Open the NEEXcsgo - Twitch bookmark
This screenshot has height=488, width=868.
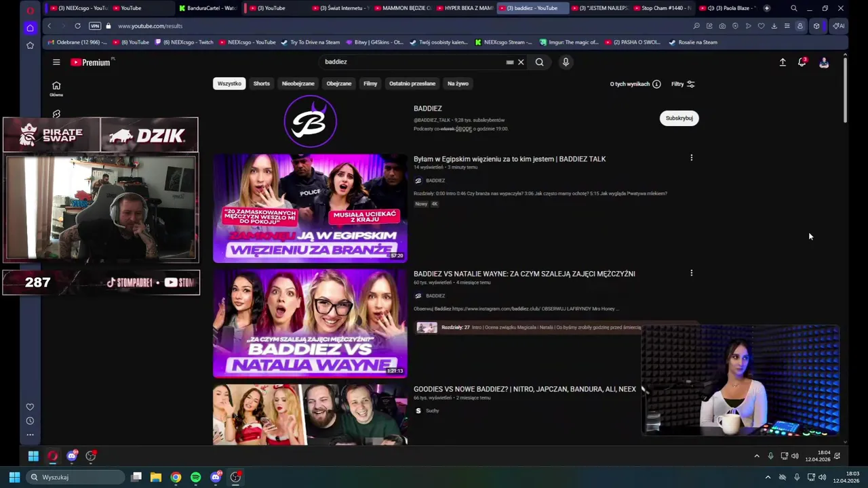184,42
